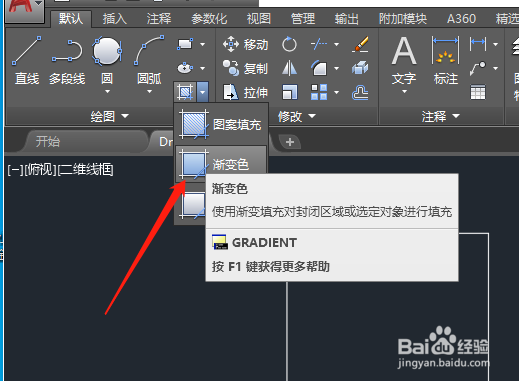Viewport: 519px width, 381px height.
Task: Open the Array tool dropdown arrow
Action: click(x=336, y=92)
